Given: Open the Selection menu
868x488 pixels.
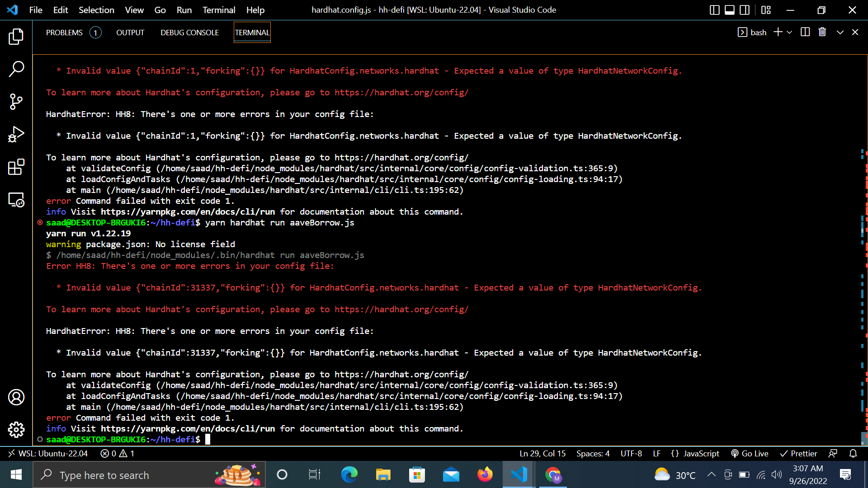Looking at the screenshot, I should [96, 10].
